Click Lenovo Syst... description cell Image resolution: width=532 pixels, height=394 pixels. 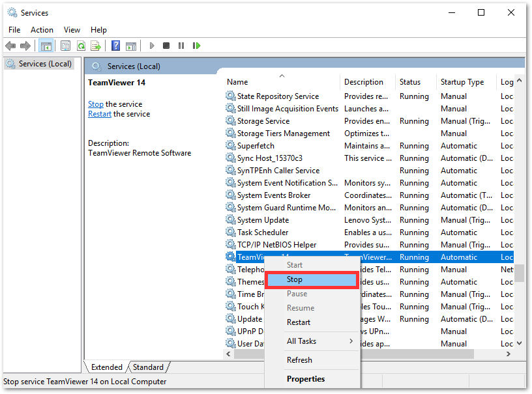click(x=368, y=220)
